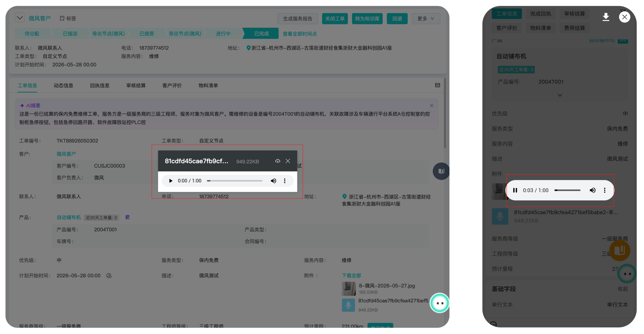Close the mobile preview with X button
Image resolution: width=644 pixels, height=334 pixels.
point(625,17)
